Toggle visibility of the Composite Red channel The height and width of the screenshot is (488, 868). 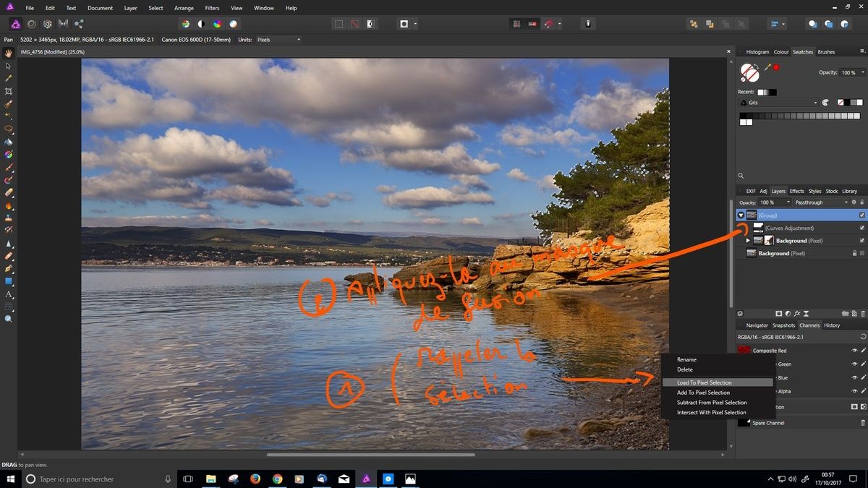point(855,350)
